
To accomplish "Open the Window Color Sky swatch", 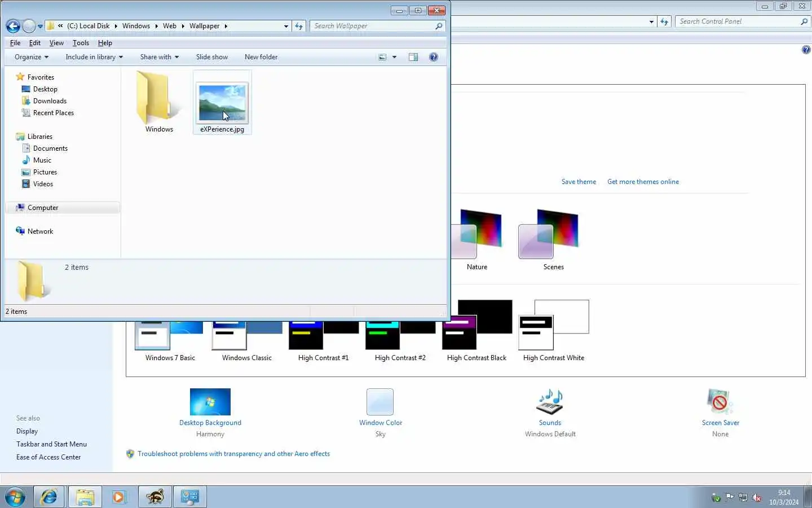I will [380, 402].
